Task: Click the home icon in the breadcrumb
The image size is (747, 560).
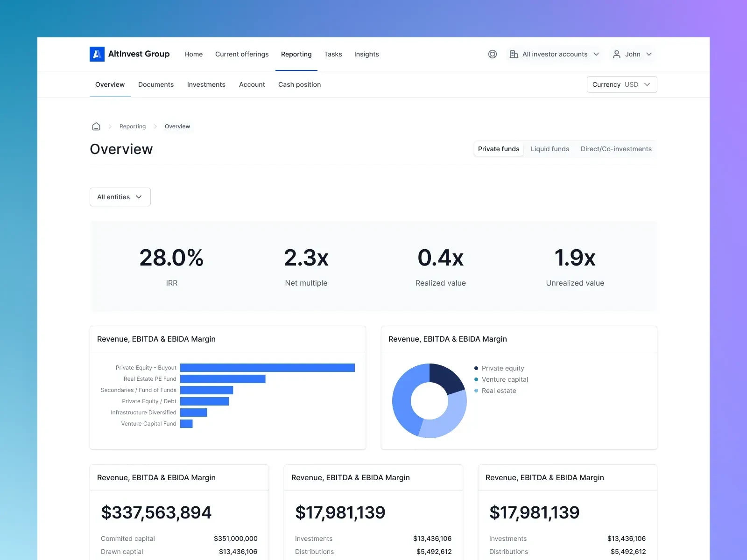Action: (96, 126)
